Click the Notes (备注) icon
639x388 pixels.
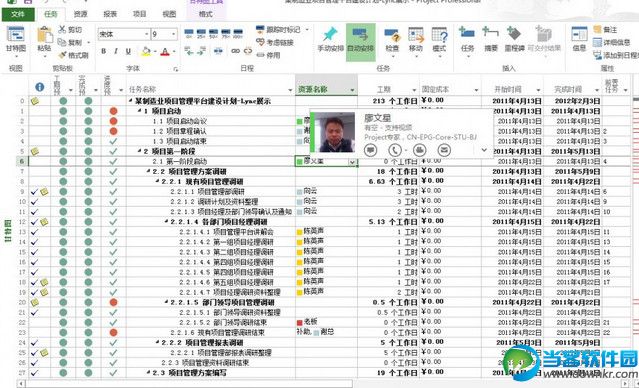point(597,29)
